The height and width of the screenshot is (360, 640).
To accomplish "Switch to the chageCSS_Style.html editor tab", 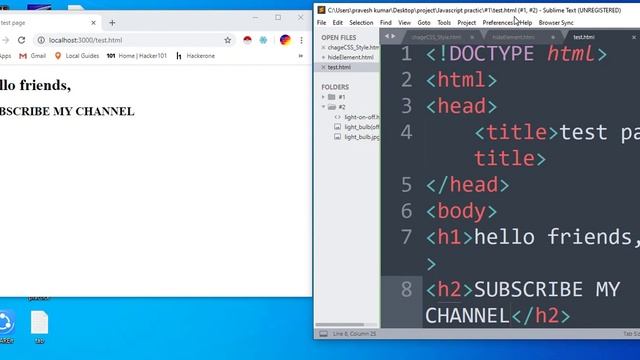I will coord(436,37).
